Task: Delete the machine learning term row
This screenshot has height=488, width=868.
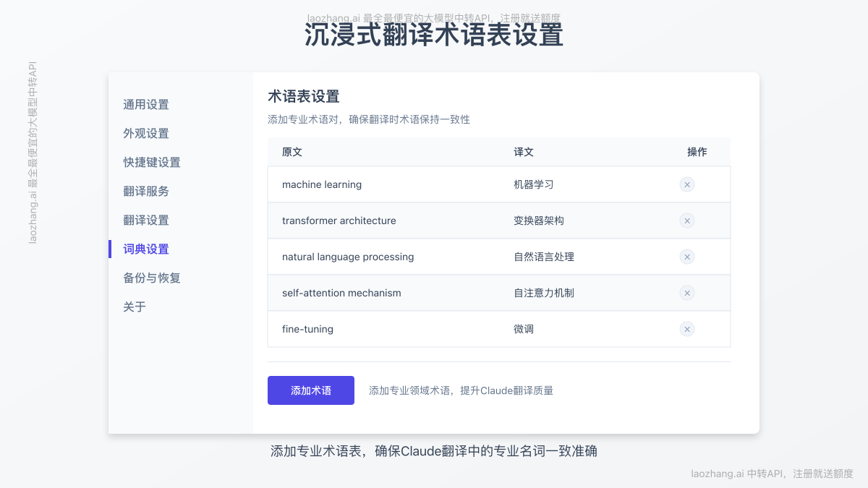Action: pos(687,184)
